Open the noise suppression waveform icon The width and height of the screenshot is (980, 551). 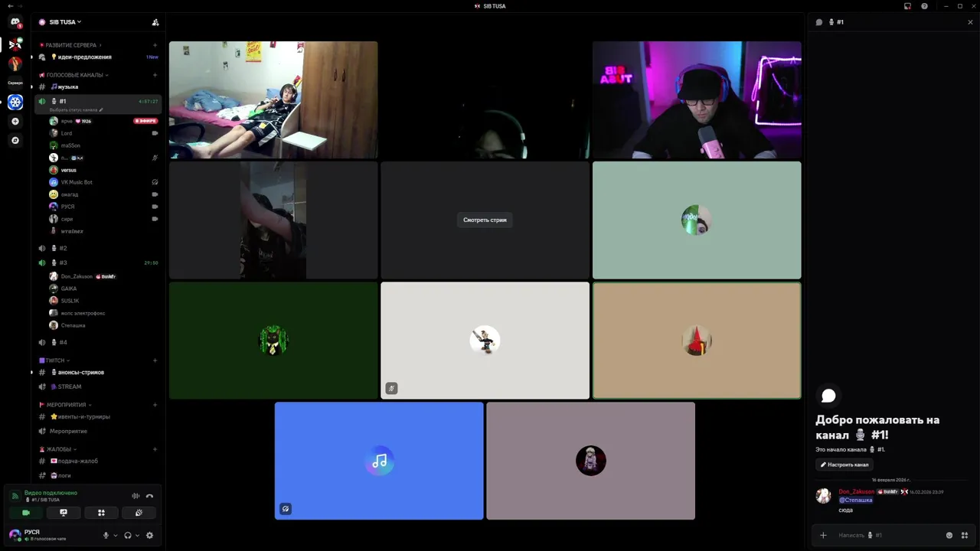click(x=136, y=496)
